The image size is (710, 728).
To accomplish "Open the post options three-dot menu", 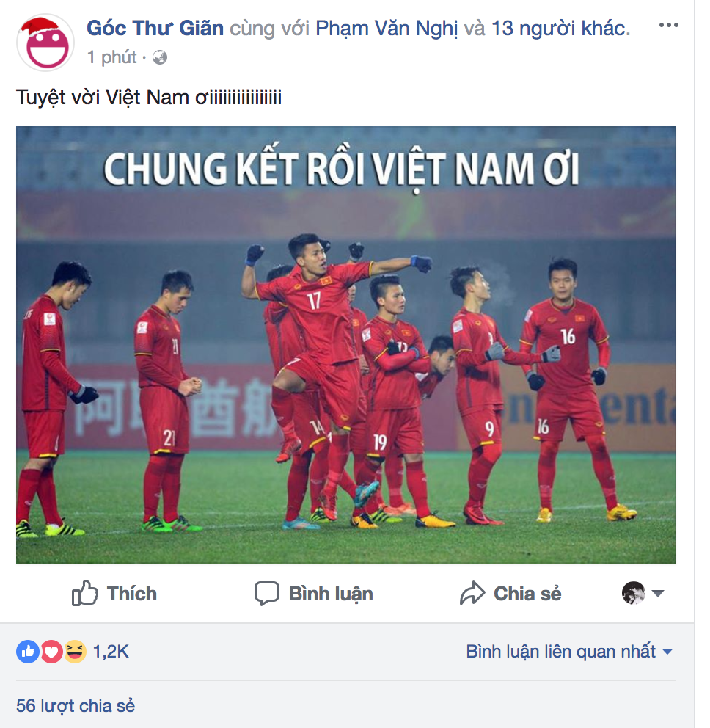I will 668,25.
